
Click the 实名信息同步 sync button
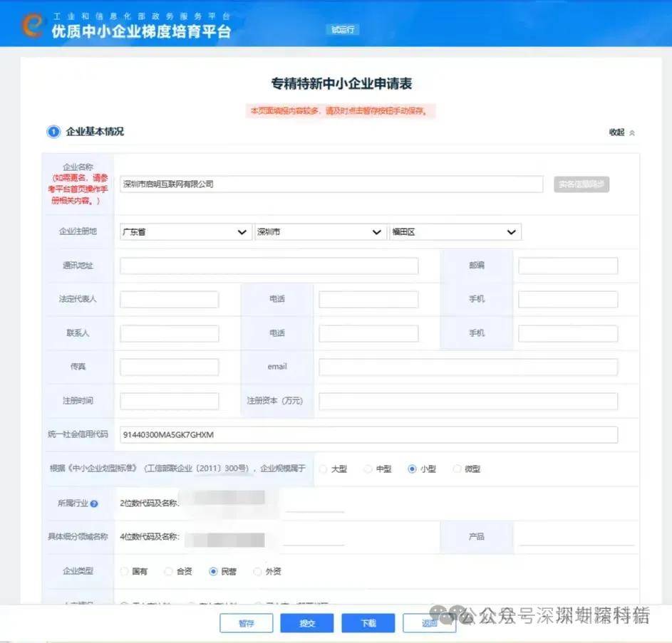pyautogui.click(x=581, y=184)
